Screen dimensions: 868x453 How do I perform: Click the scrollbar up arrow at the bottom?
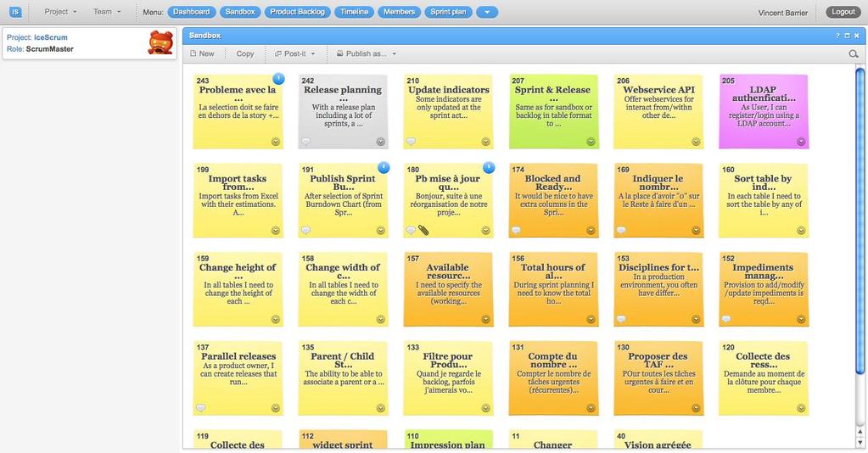860,432
